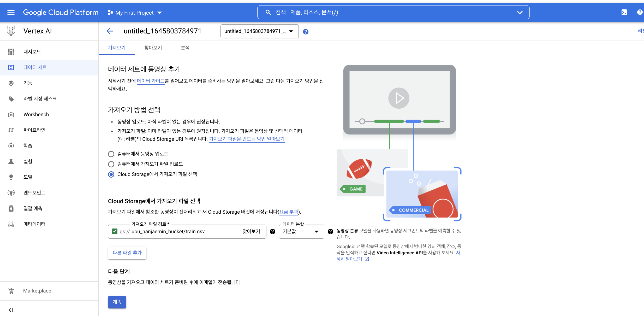Select Cloud Storage import file radio option

coord(111,174)
